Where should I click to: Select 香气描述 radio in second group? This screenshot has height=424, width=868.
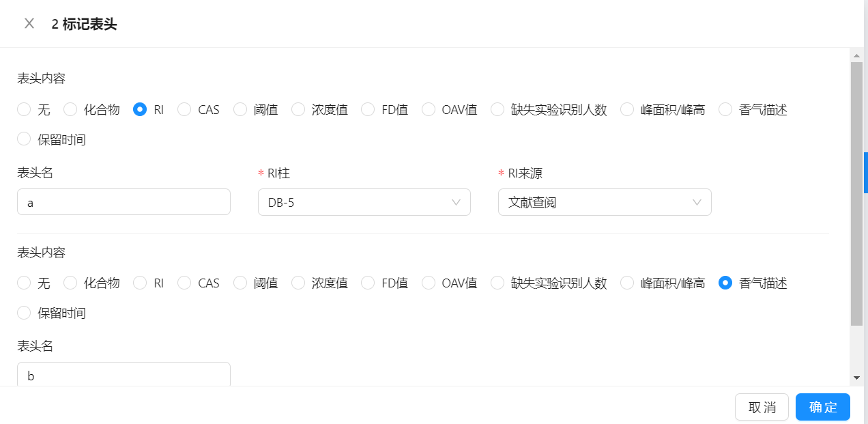(x=725, y=283)
